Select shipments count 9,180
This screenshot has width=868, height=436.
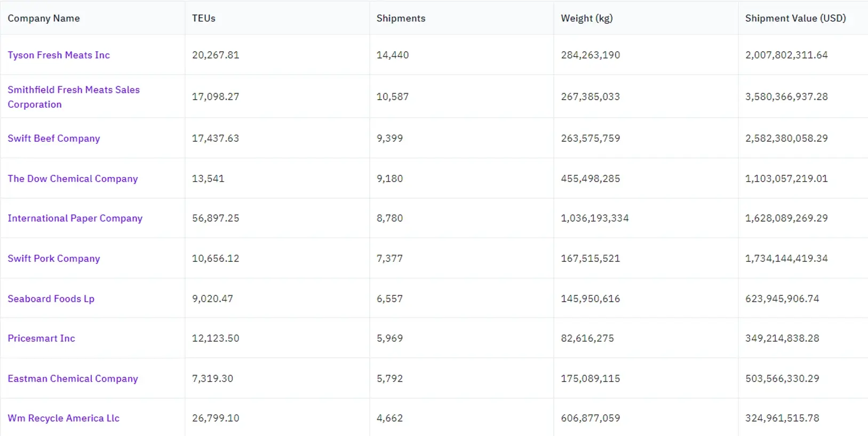pos(389,179)
